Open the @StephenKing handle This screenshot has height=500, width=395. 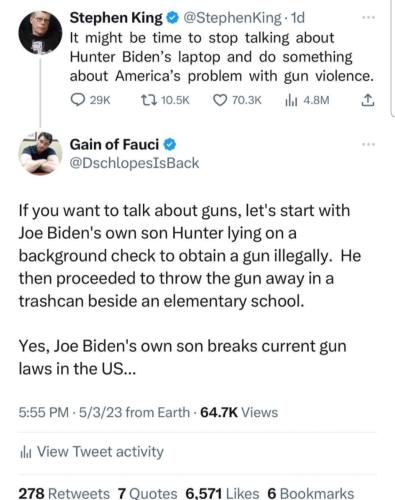click(232, 18)
